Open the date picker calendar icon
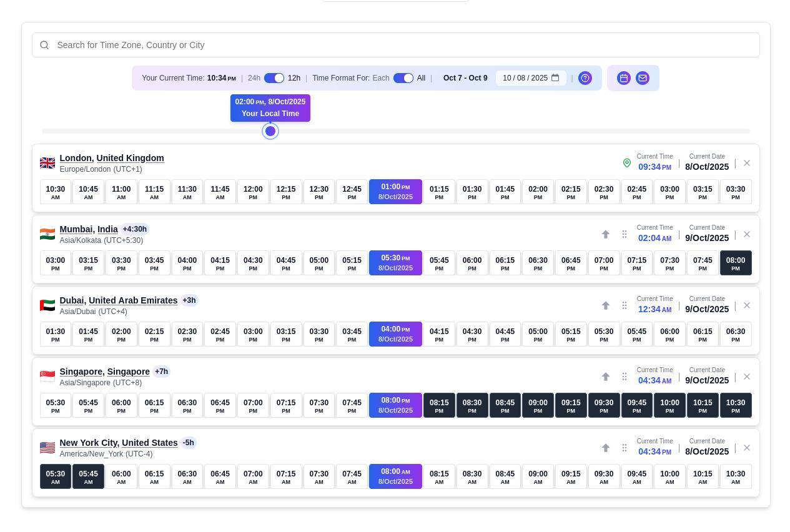The height and width of the screenshot is (532, 790). pyautogui.click(x=555, y=78)
